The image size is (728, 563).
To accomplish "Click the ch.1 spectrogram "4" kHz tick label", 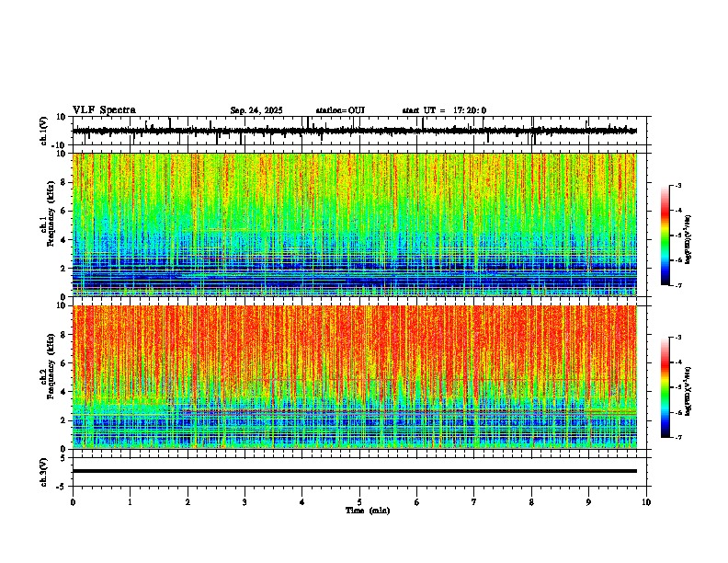I will 64,240.
